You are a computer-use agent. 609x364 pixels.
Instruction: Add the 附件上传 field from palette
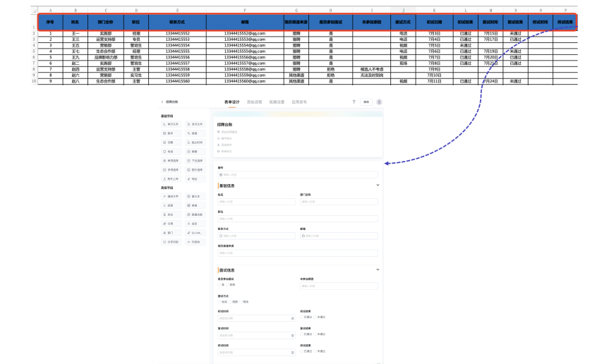pyautogui.click(x=171, y=179)
